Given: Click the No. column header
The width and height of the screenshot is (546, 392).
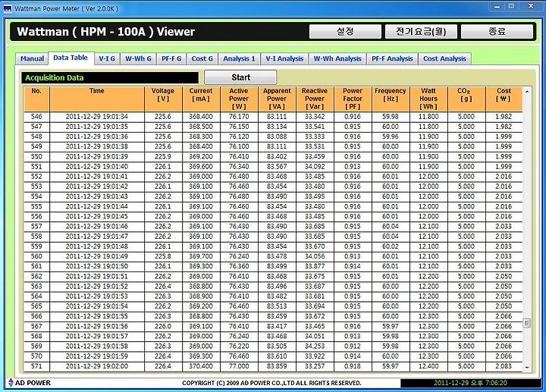Looking at the screenshot, I should [x=36, y=99].
